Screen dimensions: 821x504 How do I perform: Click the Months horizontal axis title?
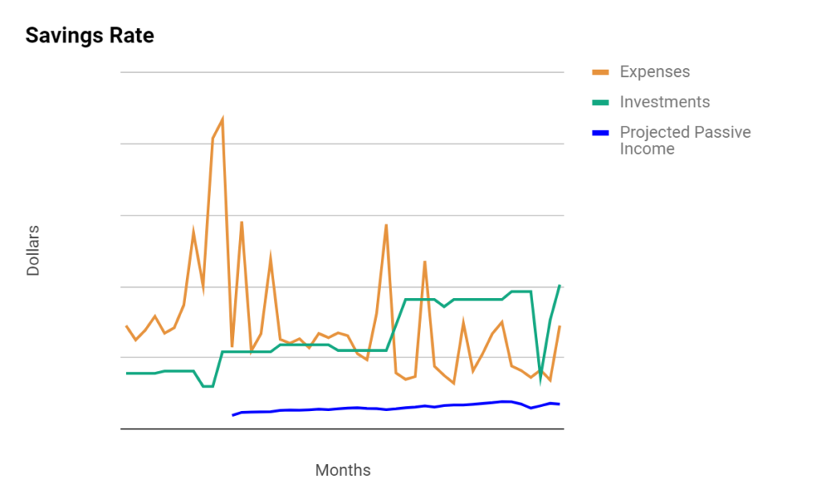343,470
